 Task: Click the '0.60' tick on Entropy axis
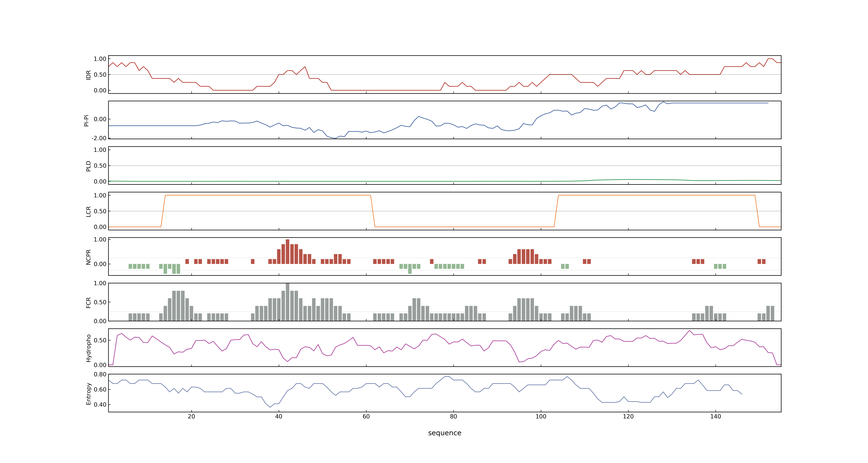click(100, 390)
